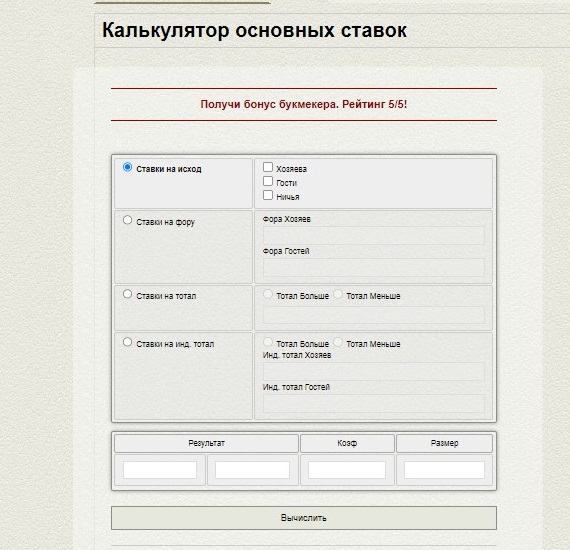This screenshot has height=550, width=570.
Task: Select the Ставки на исход radio button
Action: pos(127,167)
